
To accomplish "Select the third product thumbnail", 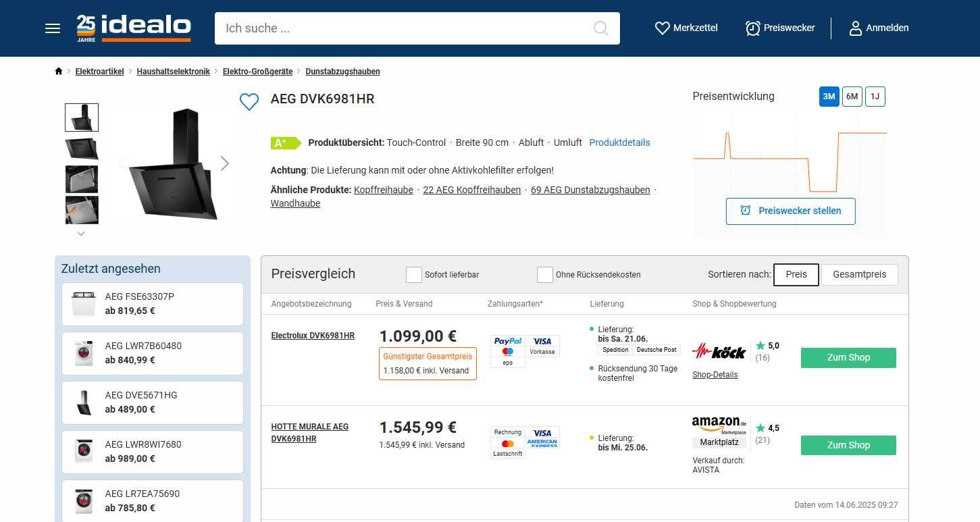I will 82,180.
